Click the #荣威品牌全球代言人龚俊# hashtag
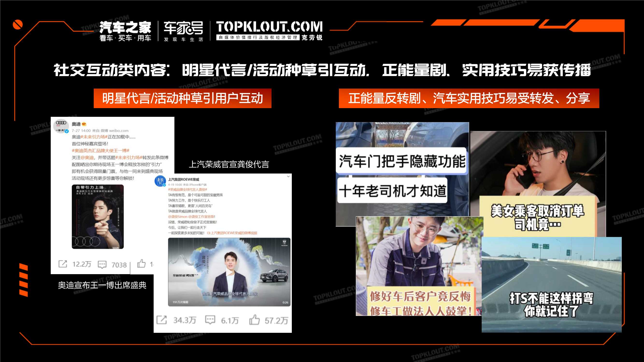Viewport: 644px width, 362px height. (x=187, y=190)
